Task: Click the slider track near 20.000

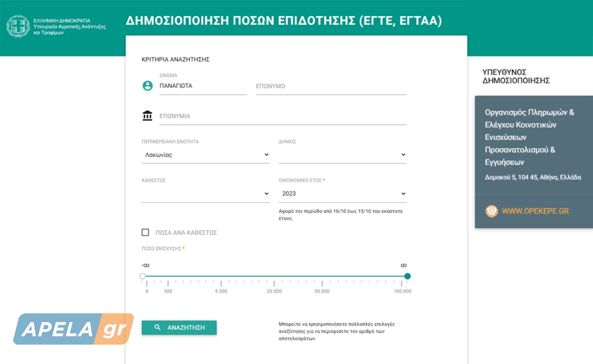Action: click(274, 276)
